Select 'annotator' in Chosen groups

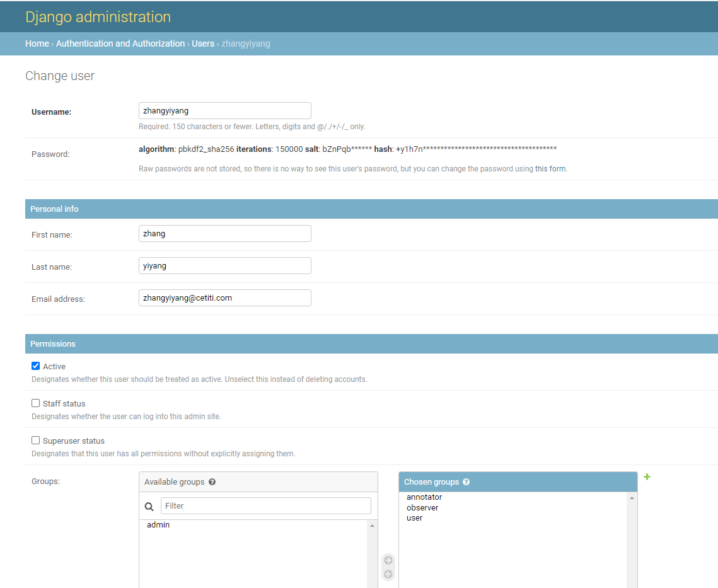click(x=424, y=497)
